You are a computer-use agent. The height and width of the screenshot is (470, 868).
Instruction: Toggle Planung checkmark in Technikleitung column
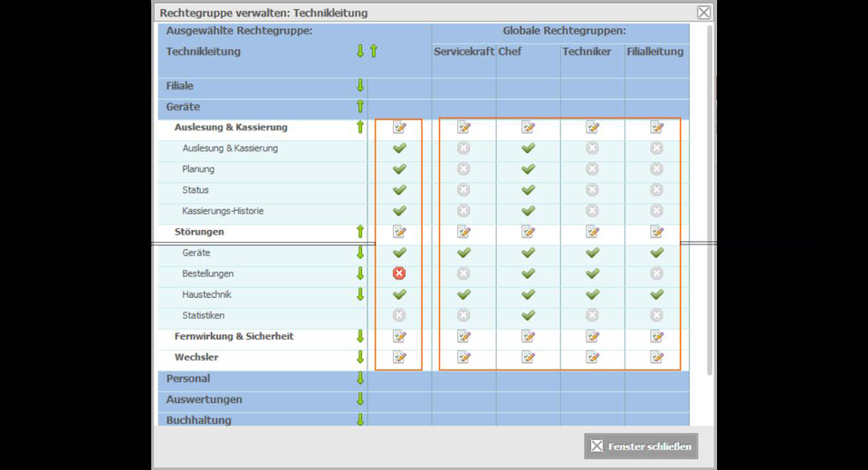click(399, 168)
